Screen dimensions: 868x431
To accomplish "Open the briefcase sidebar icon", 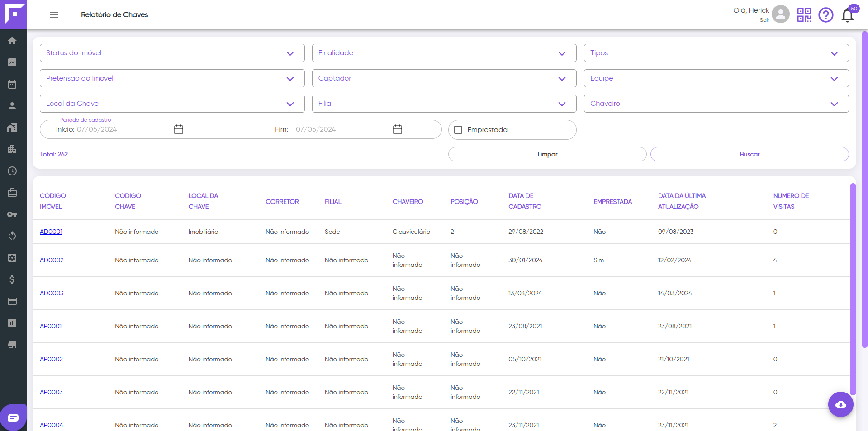I will [x=12, y=193].
